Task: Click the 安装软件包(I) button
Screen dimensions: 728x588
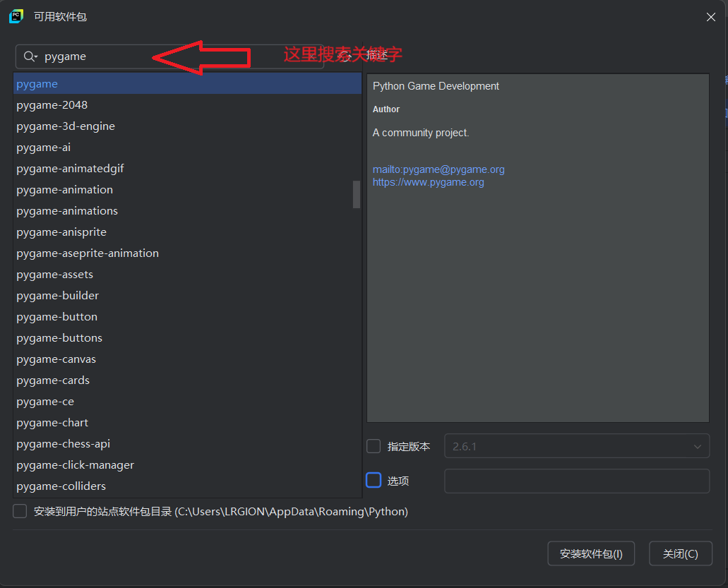Action: 590,553
